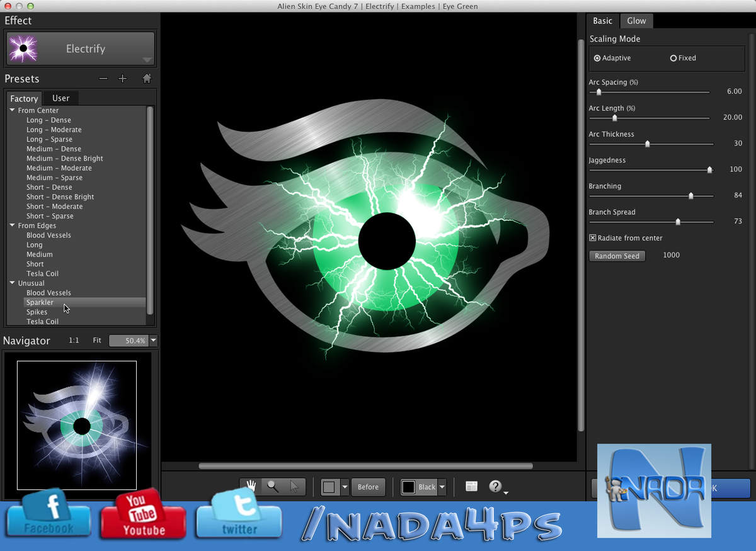Click the Facebook icon in banner
Image resolution: width=756 pixels, height=551 pixels.
(49, 513)
